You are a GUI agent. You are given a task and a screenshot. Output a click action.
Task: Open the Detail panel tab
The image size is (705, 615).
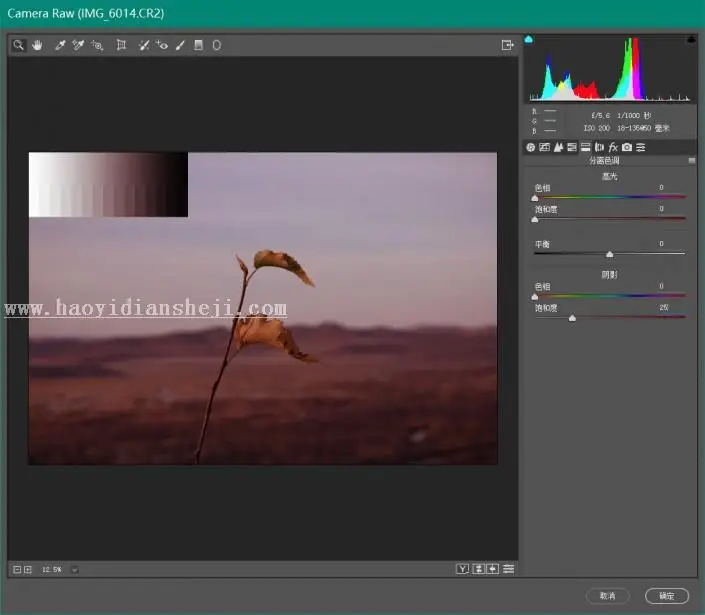(x=558, y=147)
